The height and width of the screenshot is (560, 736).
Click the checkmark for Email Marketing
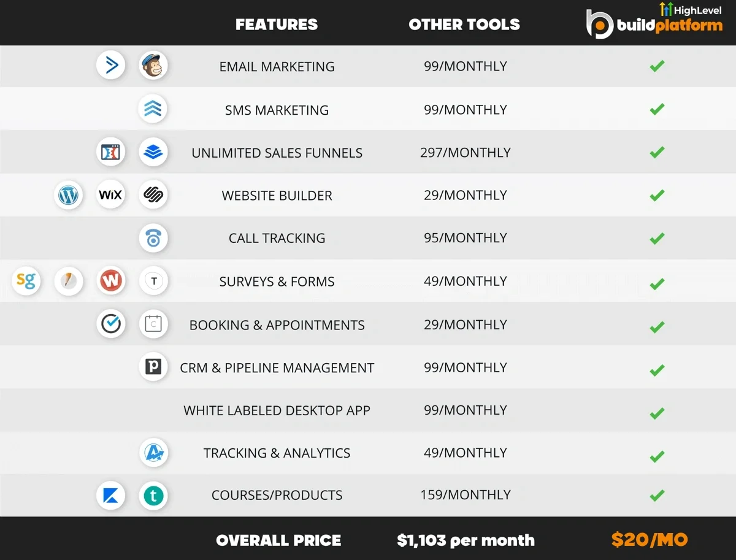pyautogui.click(x=657, y=66)
